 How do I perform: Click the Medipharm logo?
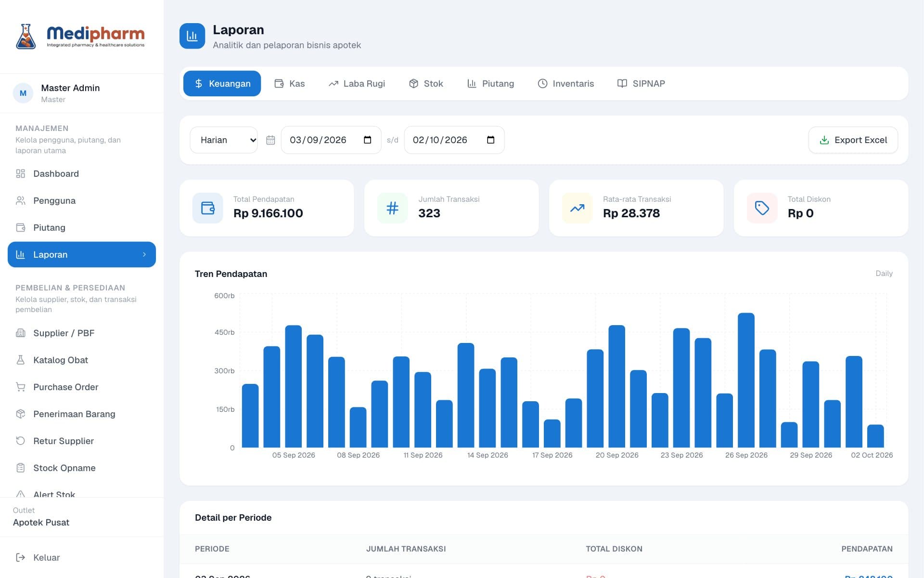point(80,37)
